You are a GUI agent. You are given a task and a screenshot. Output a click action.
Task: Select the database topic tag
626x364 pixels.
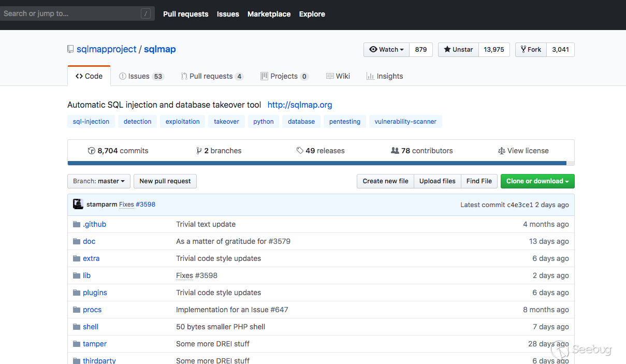301,122
